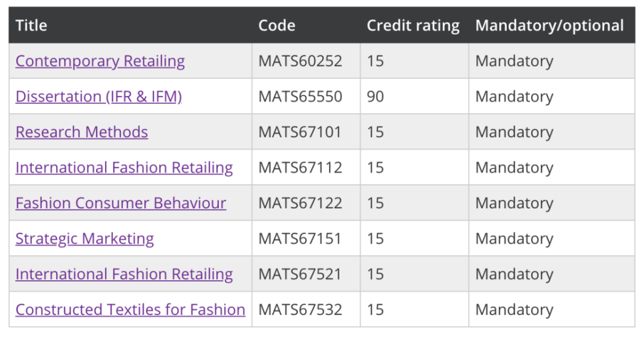Follow the Constructed Textiles for Fashion link
This screenshot has width=644, height=337.
130,309
